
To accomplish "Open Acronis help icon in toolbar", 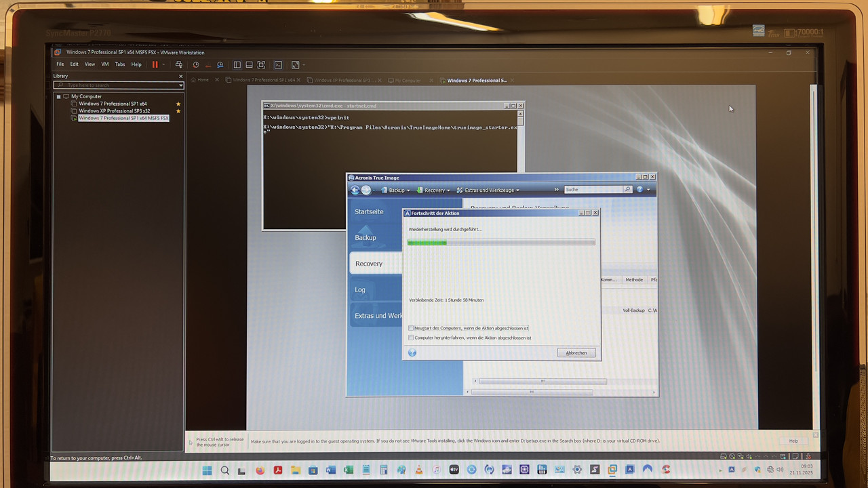I will coord(639,190).
